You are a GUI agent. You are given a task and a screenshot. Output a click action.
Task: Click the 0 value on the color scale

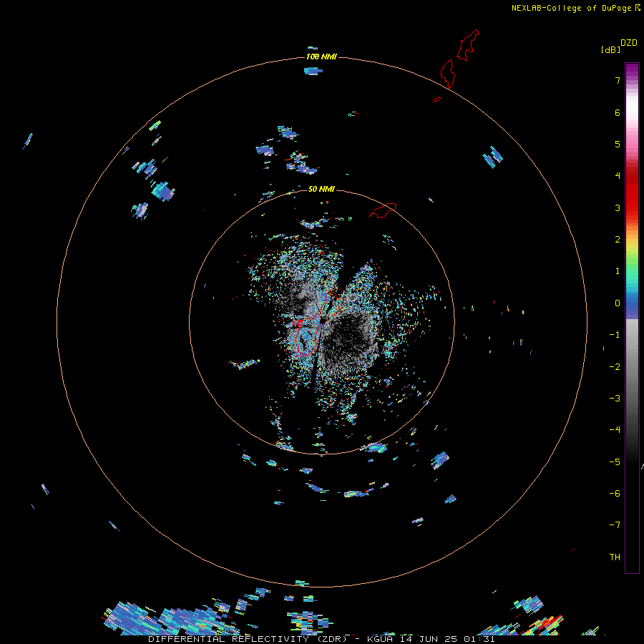click(x=618, y=303)
